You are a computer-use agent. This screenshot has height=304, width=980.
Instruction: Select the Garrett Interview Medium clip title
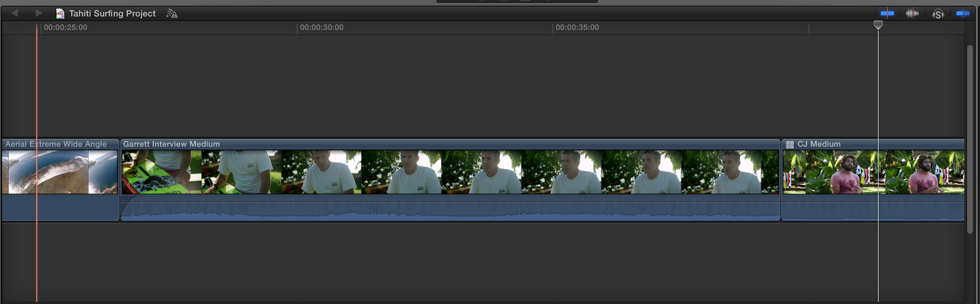(171, 144)
